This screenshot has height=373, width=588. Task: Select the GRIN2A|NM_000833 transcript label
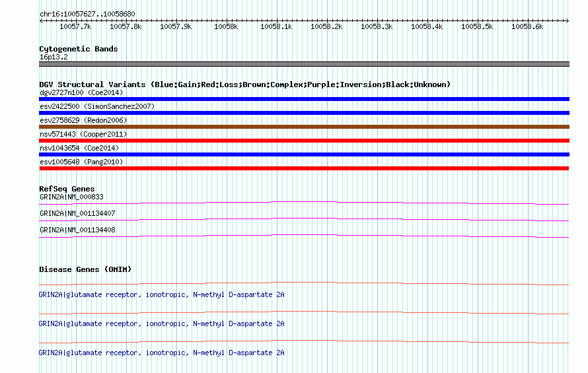(71, 197)
